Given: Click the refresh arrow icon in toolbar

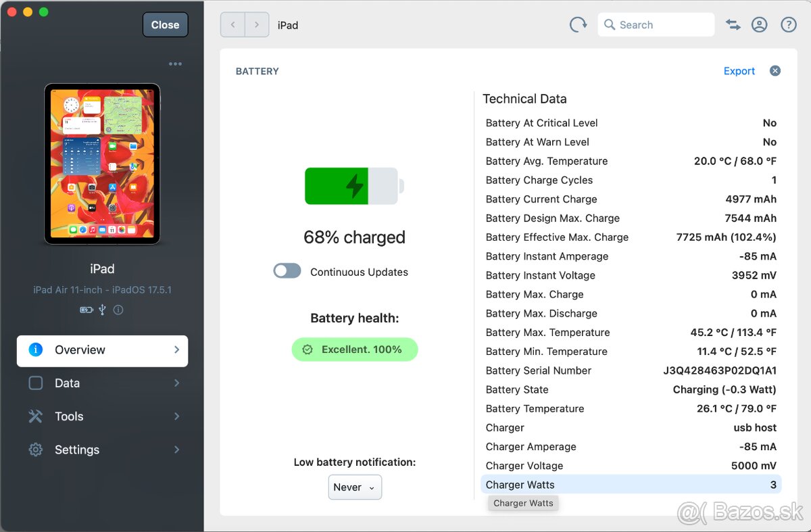Looking at the screenshot, I should [578, 25].
